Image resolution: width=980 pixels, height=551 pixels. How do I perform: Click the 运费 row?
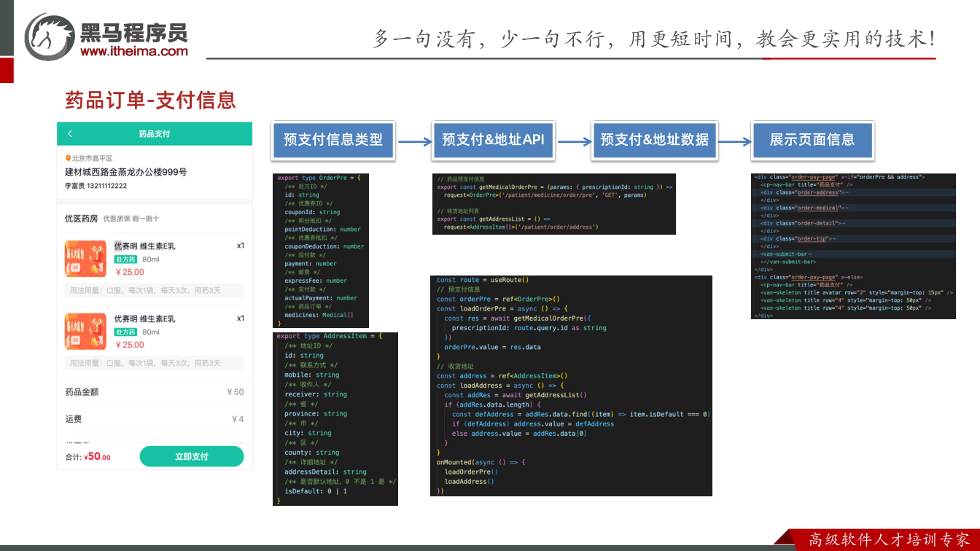(155, 419)
